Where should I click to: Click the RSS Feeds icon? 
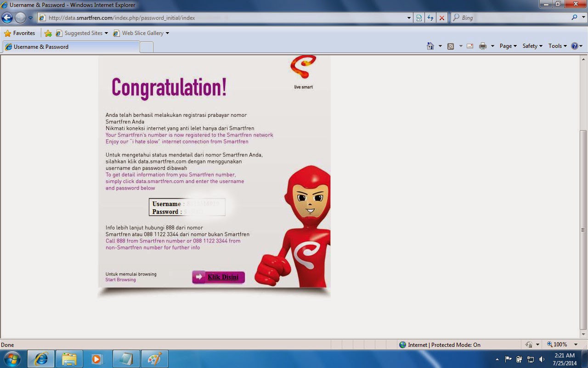click(x=451, y=46)
